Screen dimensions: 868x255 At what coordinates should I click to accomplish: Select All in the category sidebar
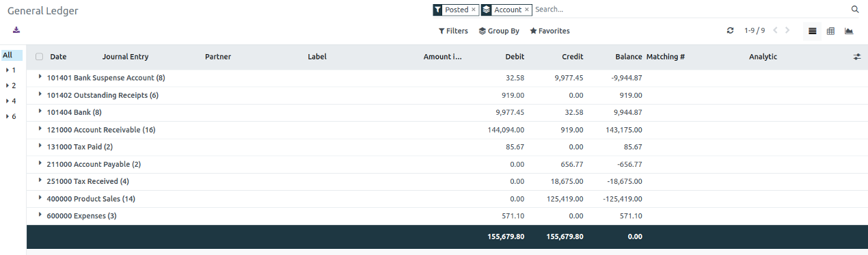(8, 55)
